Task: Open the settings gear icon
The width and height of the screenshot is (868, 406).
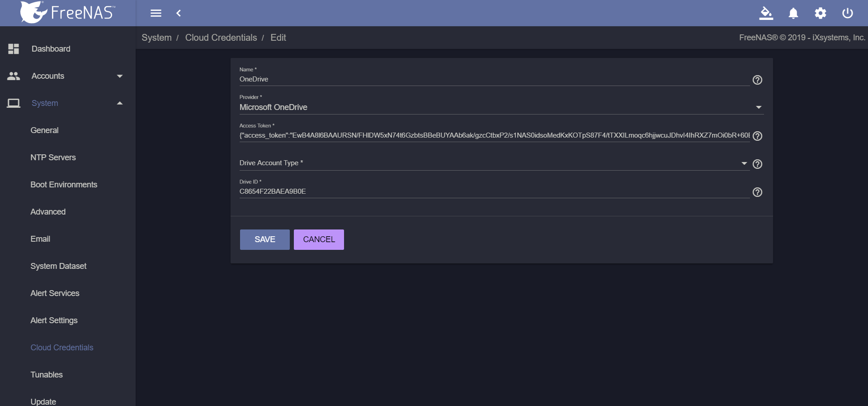Action: [821, 13]
